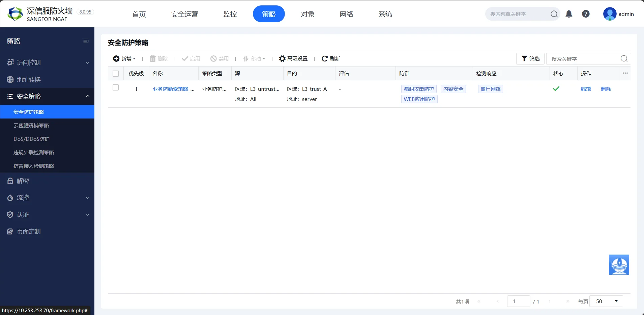This screenshot has height=315, width=644.
Task: Collapse the 安全策略 sidebar section
Action: [x=87, y=96]
